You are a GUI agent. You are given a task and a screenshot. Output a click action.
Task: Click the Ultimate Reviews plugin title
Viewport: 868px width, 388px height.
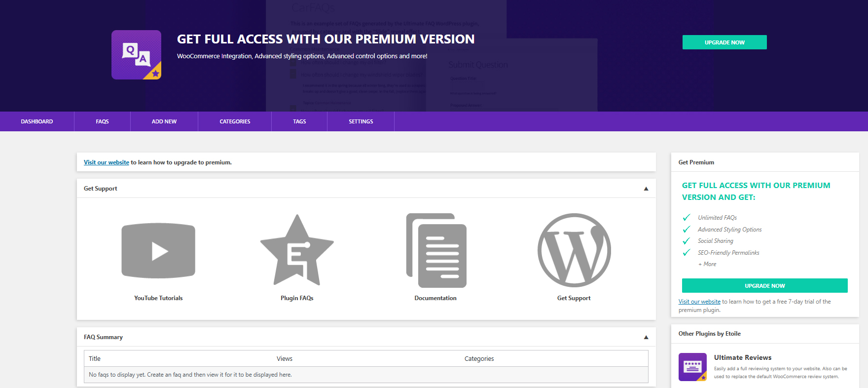pos(743,358)
